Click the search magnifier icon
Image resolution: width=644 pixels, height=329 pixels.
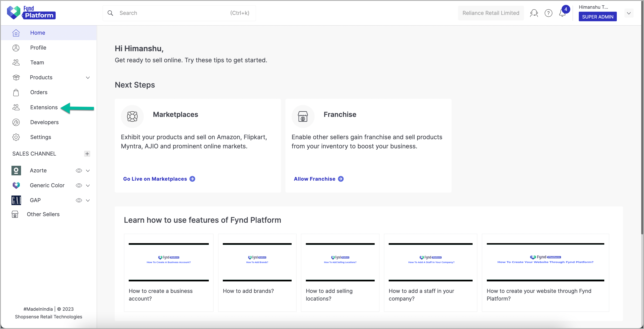[110, 13]
